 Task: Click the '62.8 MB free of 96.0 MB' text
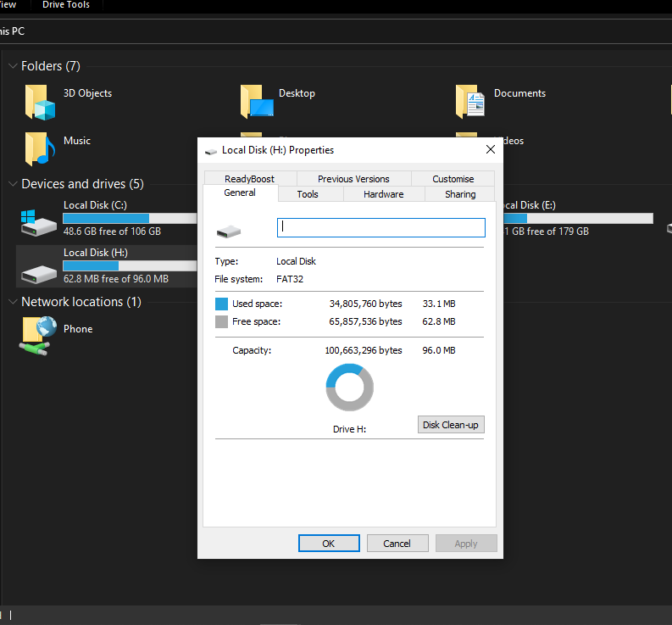pyautogui.click(x=116, y=279)
